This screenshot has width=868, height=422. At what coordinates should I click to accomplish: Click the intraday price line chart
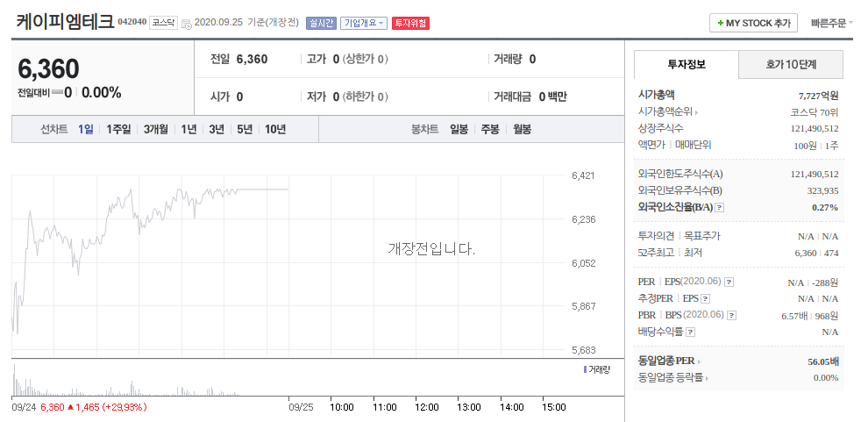coord(149,261)
